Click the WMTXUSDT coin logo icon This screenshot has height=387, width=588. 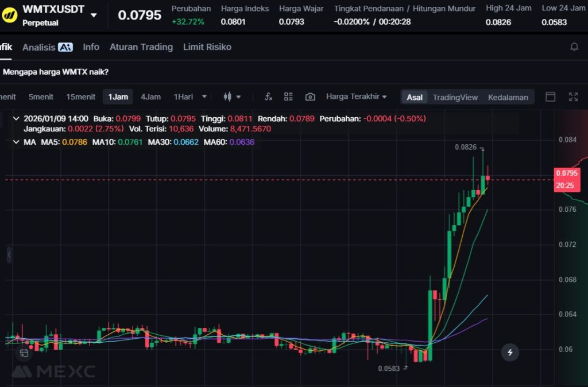tap(10, 16)
